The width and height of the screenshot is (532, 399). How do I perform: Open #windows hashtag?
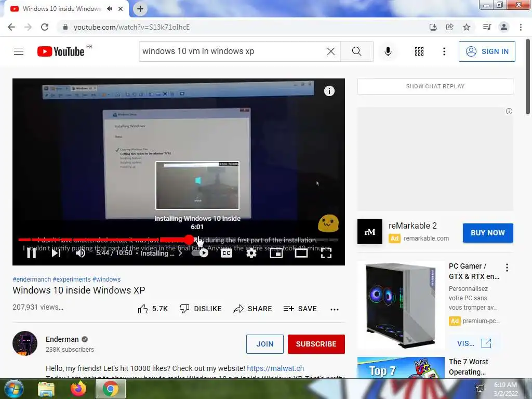(x=107, y=279)
